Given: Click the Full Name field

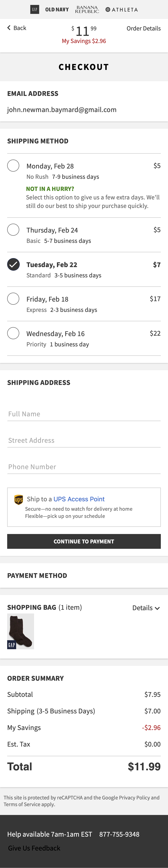Looking at the screenshot, I should tap(84, 414).
